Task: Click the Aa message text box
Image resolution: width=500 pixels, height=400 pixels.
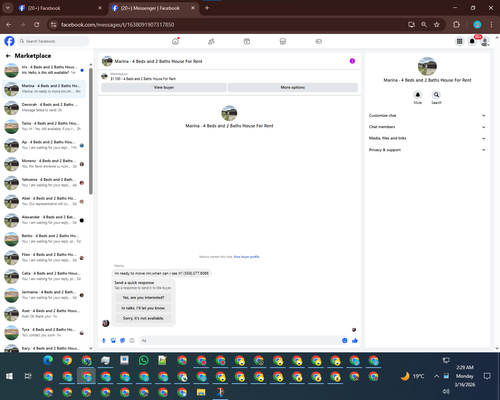Action: tap(239, 340)
